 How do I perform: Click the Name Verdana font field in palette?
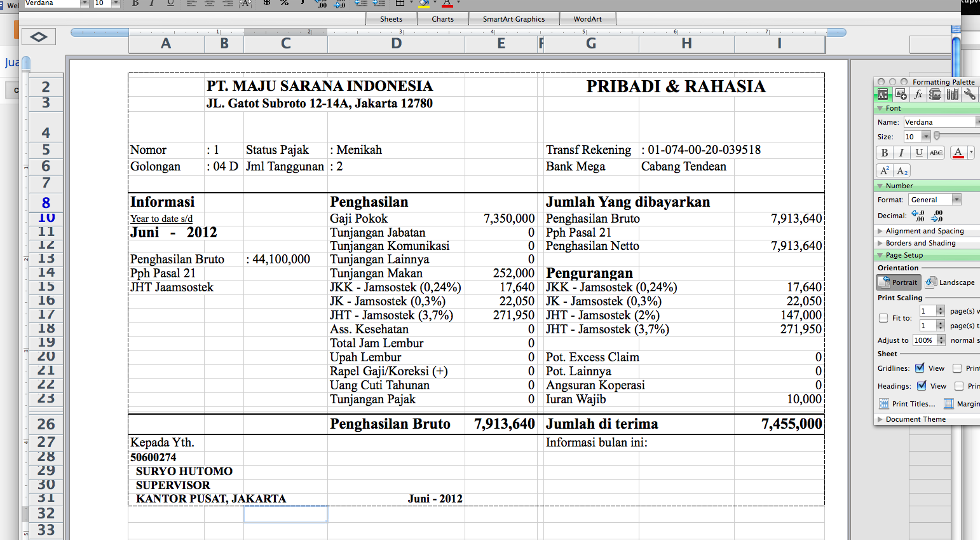[940, 122]
